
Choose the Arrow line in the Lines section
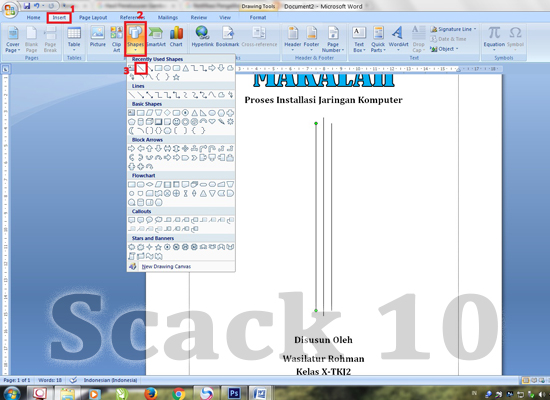tap(141, 95)
